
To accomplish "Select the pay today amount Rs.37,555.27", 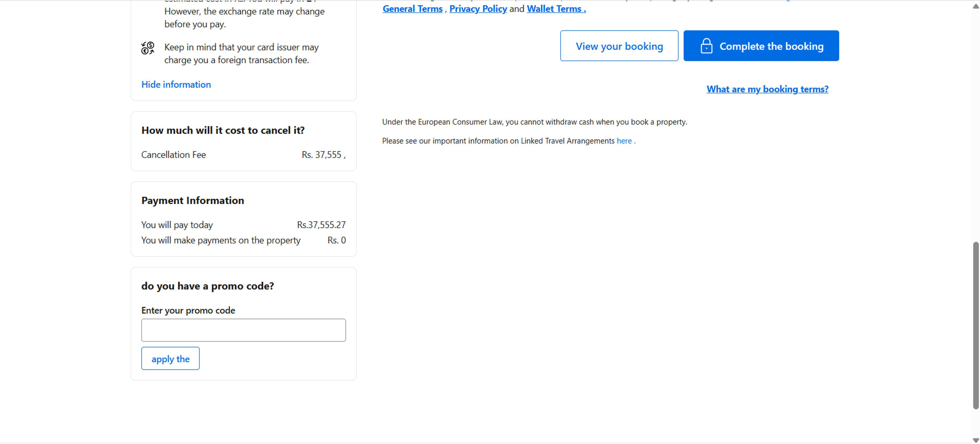I will pyautogui.click(x=322, y=225).
